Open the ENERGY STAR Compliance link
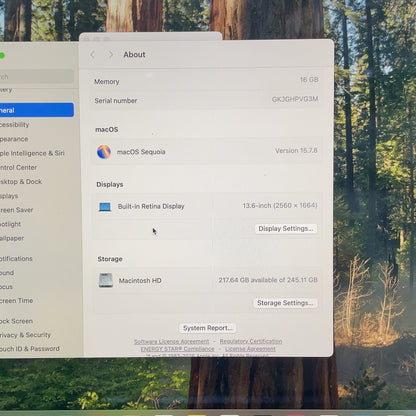The height and width of the screenshot is (416, 416). point(177,349)
